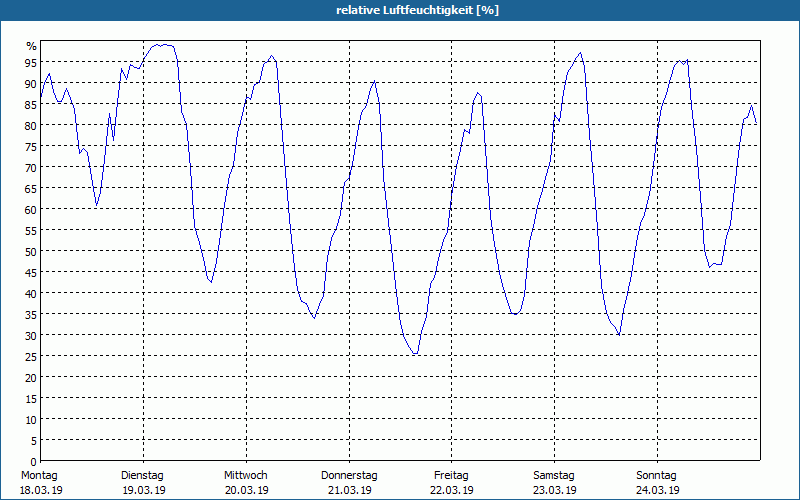
Task: Click the date '22.03.19'
Action: click(452, 490)
